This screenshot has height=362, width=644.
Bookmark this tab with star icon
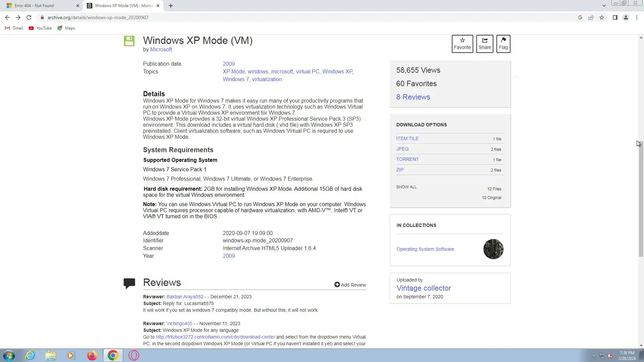(602, 17)
